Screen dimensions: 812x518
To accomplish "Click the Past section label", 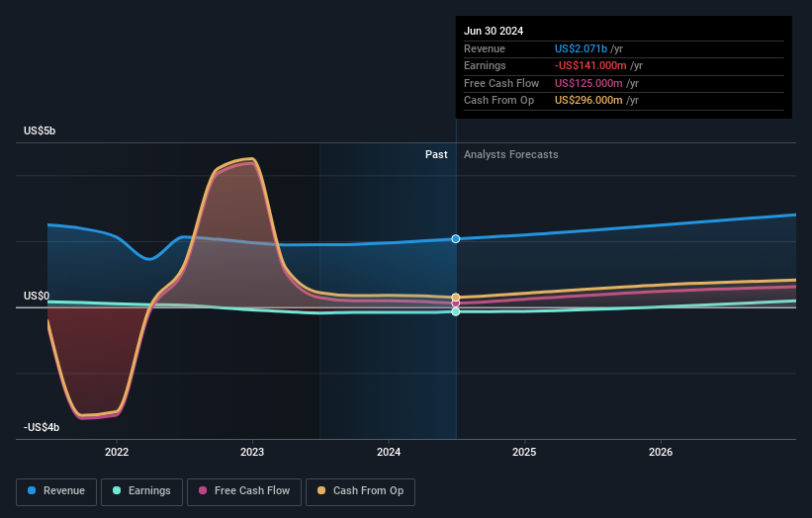I will point(436,154).
